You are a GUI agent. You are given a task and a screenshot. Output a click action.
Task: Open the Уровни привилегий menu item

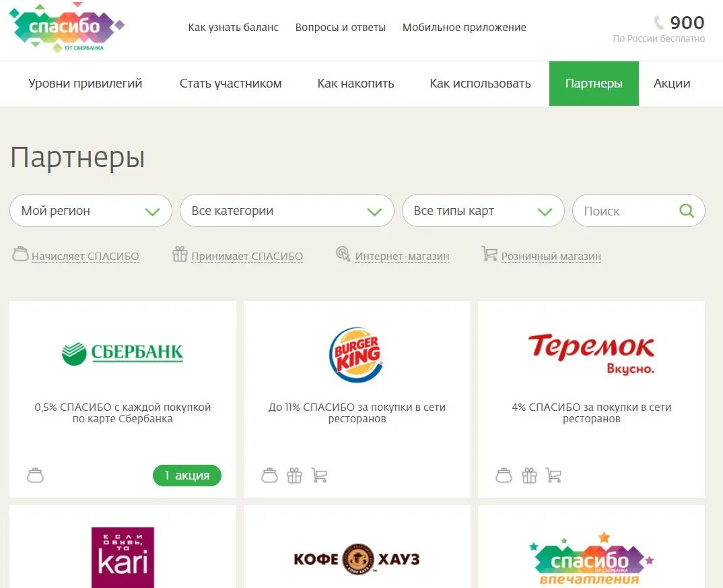[85, 84]
